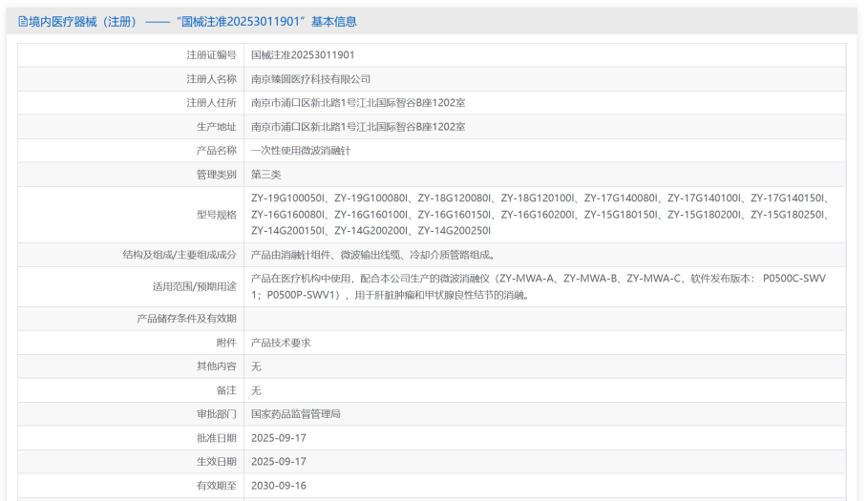Select 国家药品监督管理局 value

click(296, 413)
